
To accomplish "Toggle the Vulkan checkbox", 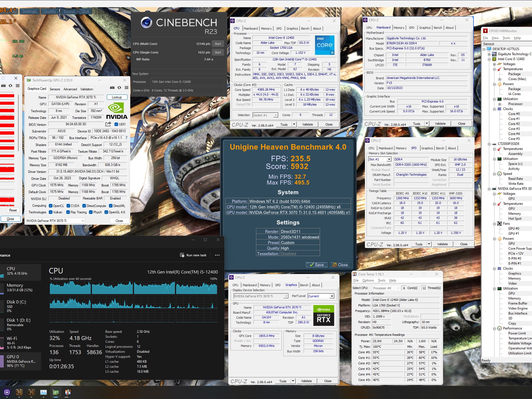I will tap(51, 212).
